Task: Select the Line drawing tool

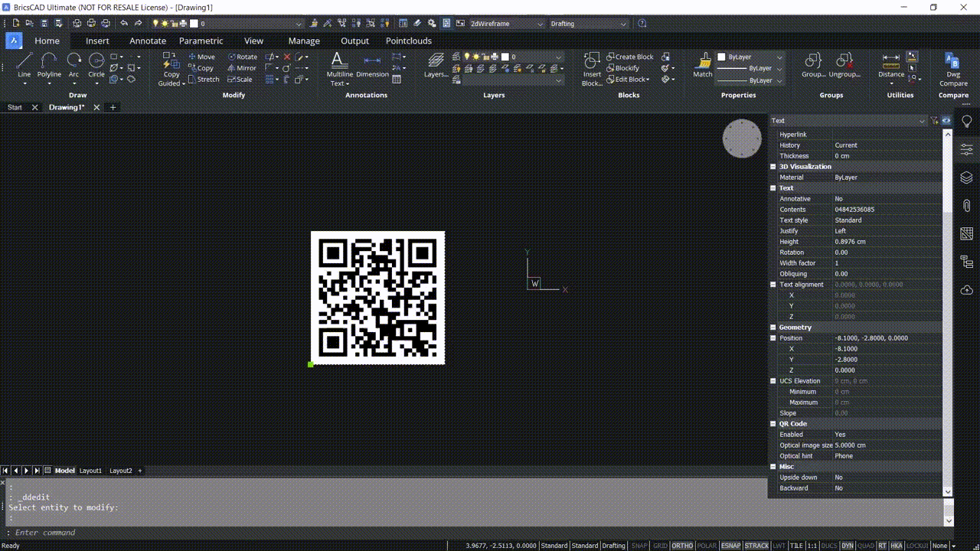Action: point(24,64)
